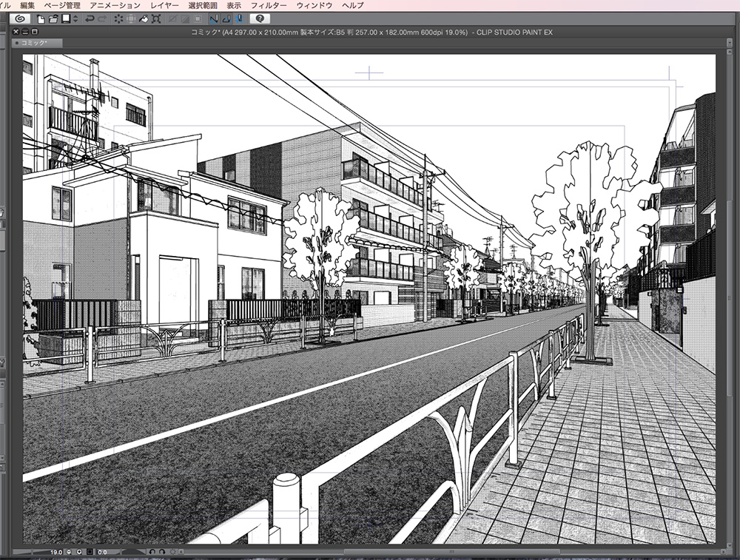Click the transform tool icon
The image size is (740, 560).
pyautogui.click(x=156, y=20)
